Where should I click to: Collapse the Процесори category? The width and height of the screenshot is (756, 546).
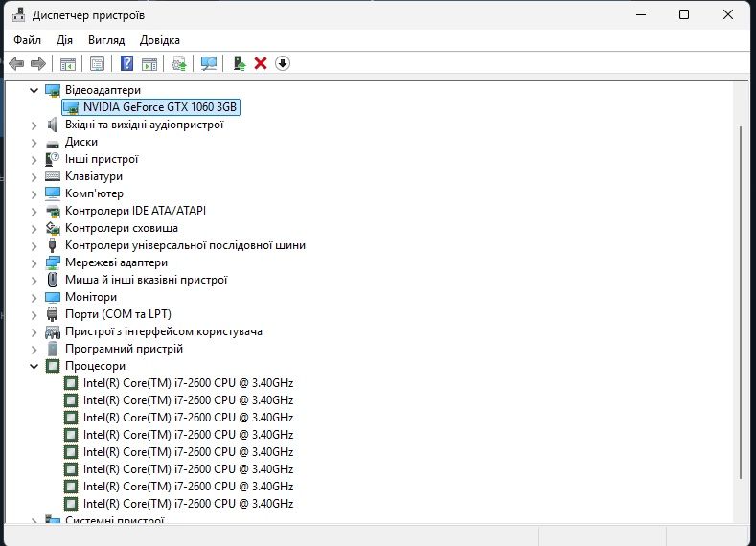pos(34,366)
